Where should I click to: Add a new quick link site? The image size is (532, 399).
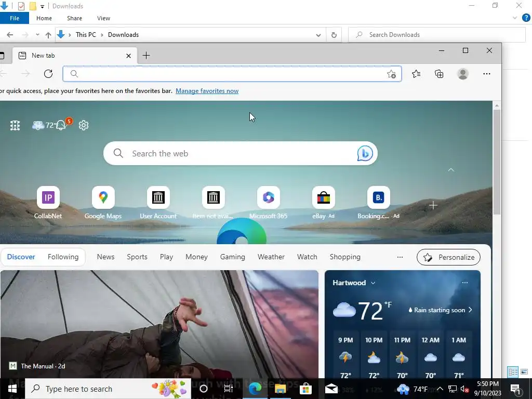pyautogui.click(x=433, y=206)
